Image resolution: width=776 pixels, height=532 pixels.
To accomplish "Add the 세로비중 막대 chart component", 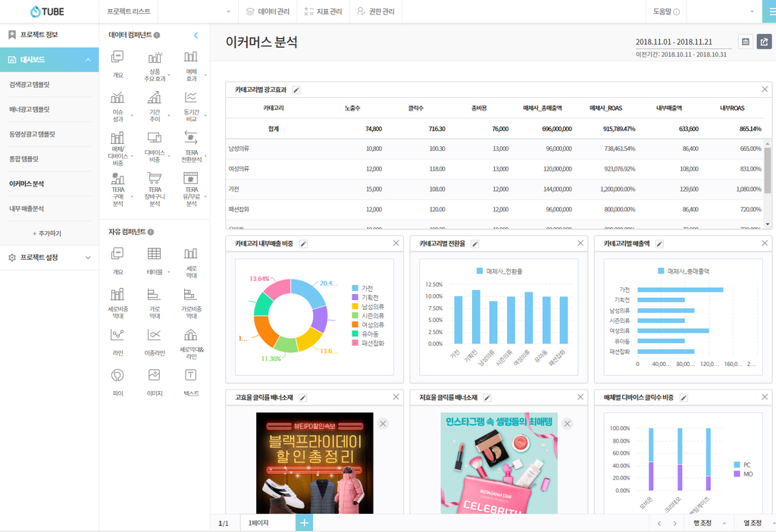I will 117,303.
